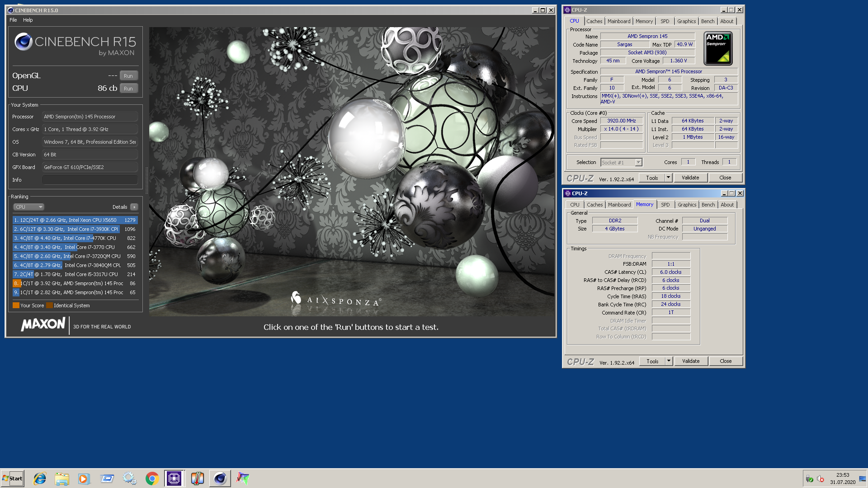
Task: Click the AMD Sempron logo in CPU-Z
Action: pos(718,48)
